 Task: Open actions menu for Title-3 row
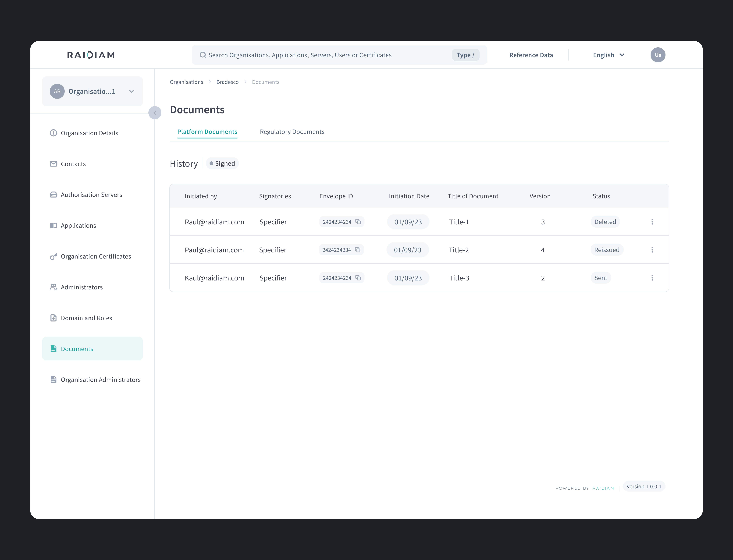coord(652,278)
